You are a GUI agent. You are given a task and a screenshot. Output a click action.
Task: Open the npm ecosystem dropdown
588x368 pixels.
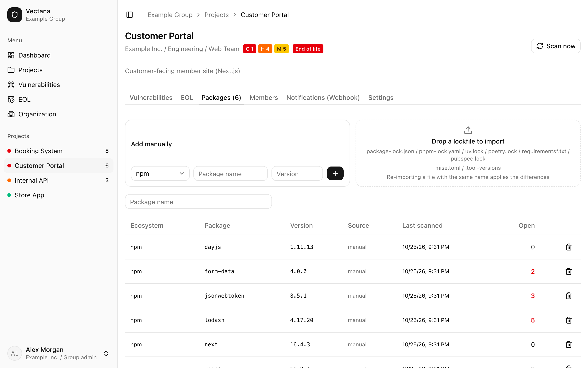[160, 173]
